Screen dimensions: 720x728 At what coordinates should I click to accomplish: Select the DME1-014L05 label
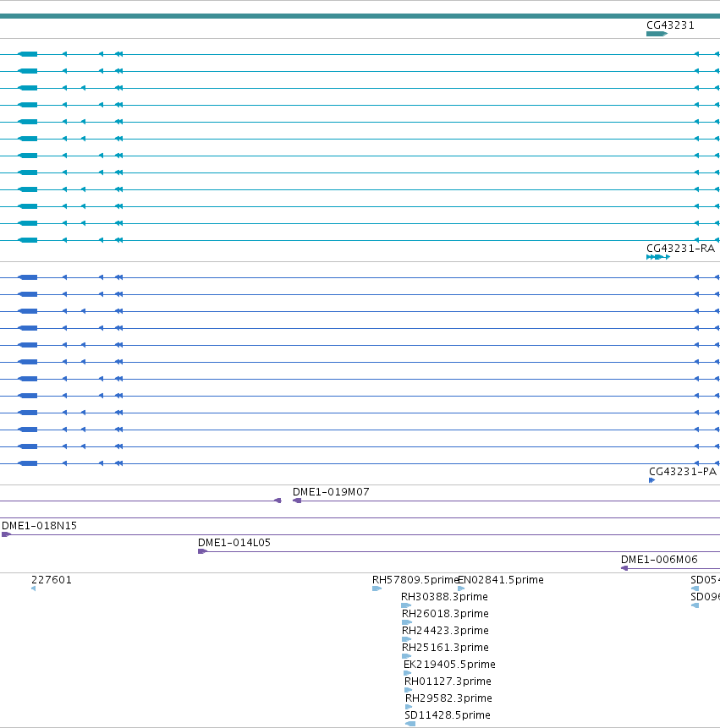[x=234, y=543]
